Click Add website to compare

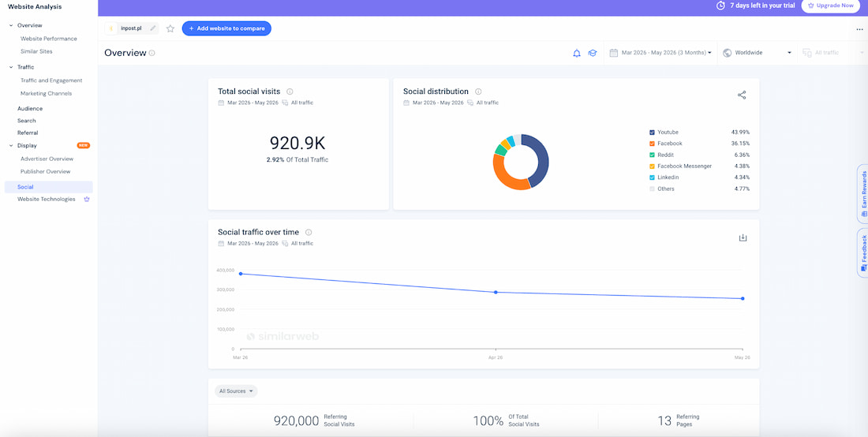(x=226, y=28)
